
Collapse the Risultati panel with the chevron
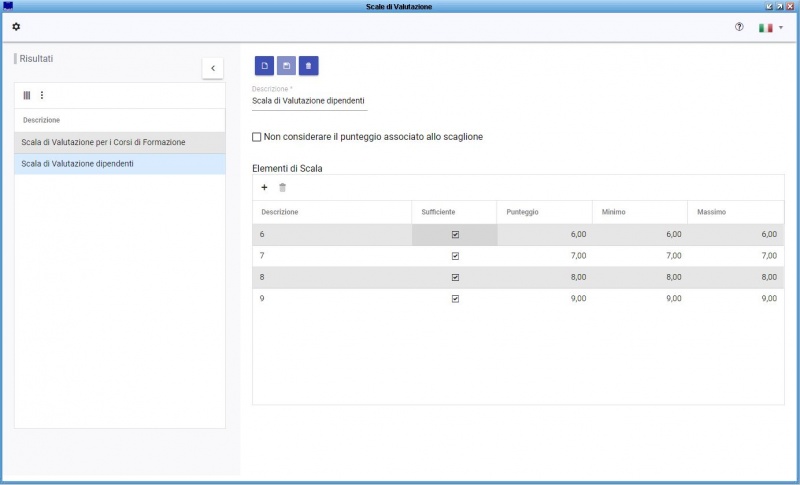(213, 68)
